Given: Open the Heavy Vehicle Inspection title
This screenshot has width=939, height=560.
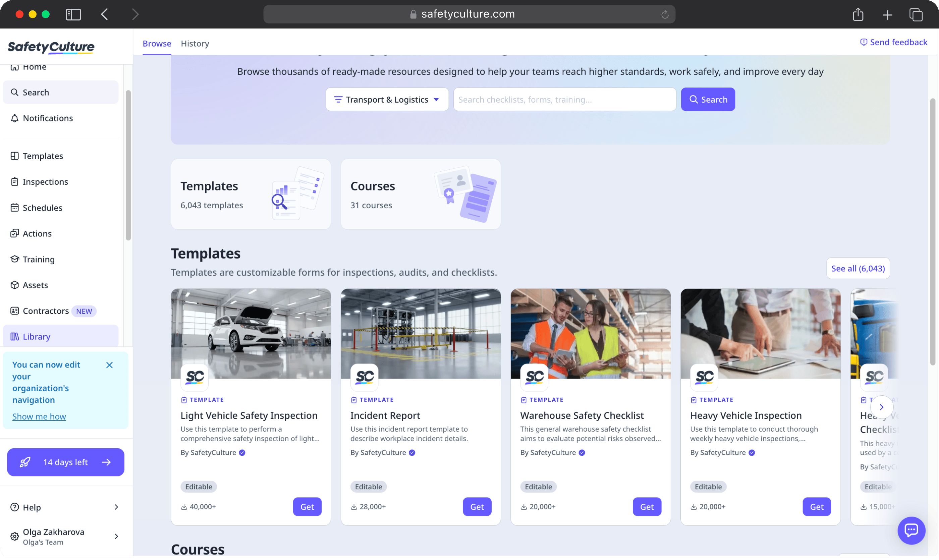Looking at the screenshot, I should click(x=745, y=415).
